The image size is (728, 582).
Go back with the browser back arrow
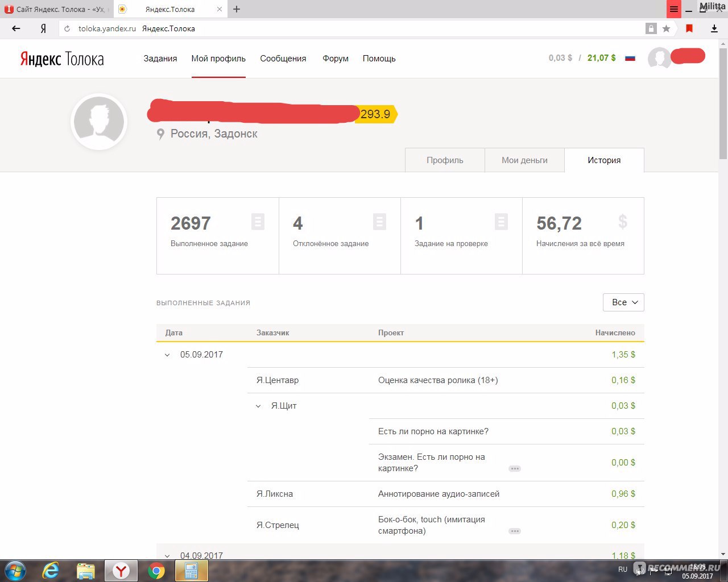(x=16, y=28)
